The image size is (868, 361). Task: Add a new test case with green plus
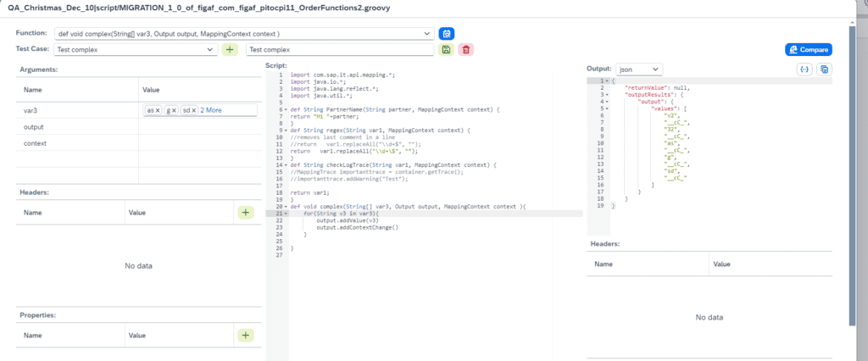pos(230,50)
